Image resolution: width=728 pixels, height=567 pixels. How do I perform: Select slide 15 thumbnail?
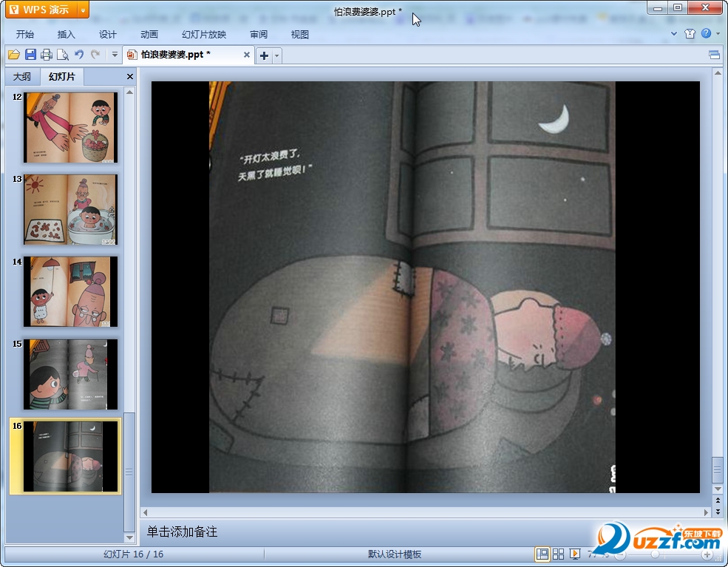point(70,374)
